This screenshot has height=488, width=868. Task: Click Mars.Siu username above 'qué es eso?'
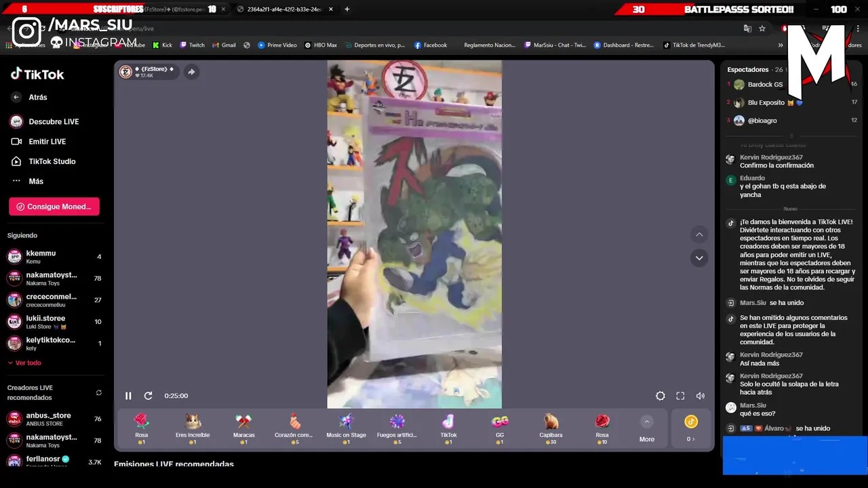(x=753, y=405)
